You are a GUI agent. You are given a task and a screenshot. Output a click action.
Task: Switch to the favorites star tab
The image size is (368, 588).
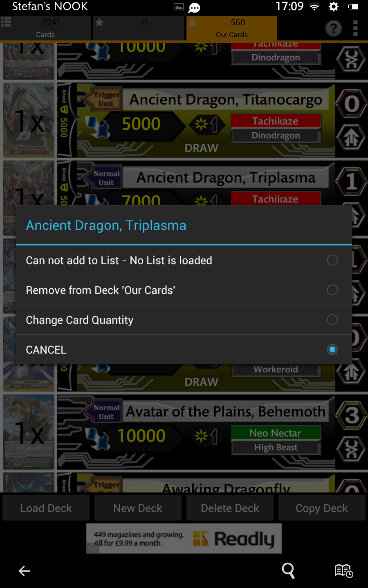point(139,28)
